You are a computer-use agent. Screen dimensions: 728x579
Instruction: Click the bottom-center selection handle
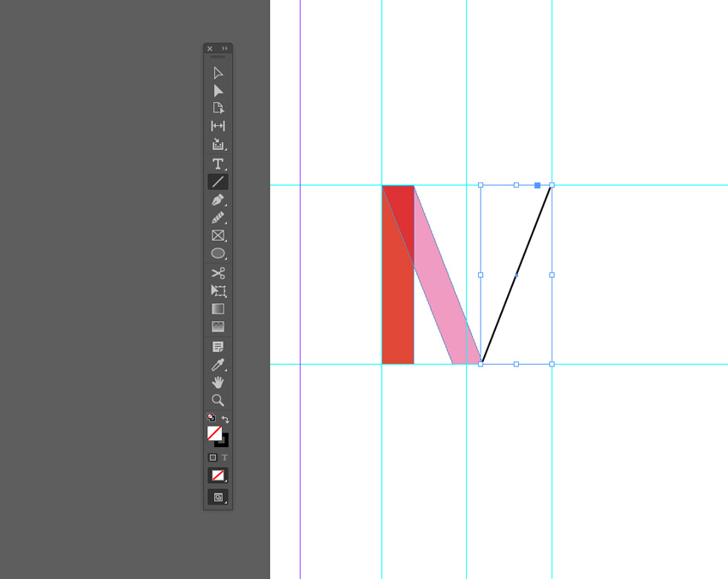[516, 364]
